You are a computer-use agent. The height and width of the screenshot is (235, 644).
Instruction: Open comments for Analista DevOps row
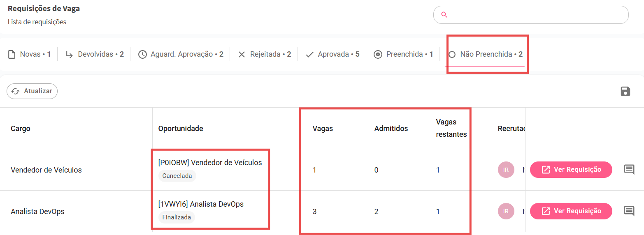point(629,211)
